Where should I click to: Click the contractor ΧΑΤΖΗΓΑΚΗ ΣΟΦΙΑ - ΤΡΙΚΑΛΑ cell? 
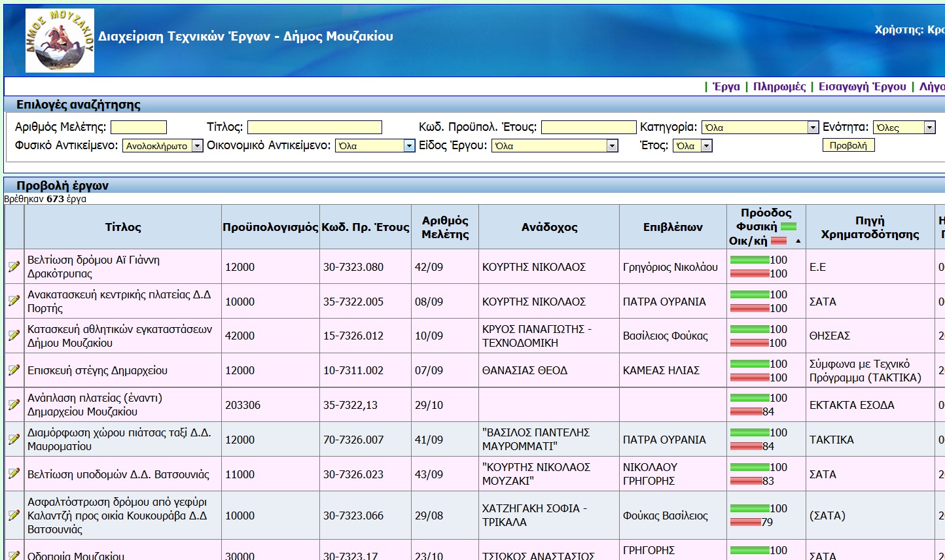click(549, 516)
